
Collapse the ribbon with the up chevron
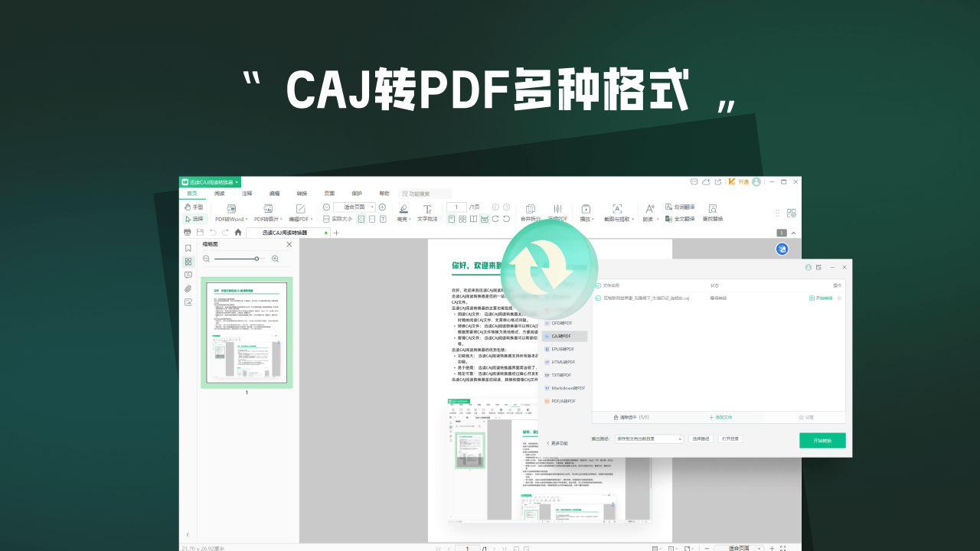click(793, 233)
